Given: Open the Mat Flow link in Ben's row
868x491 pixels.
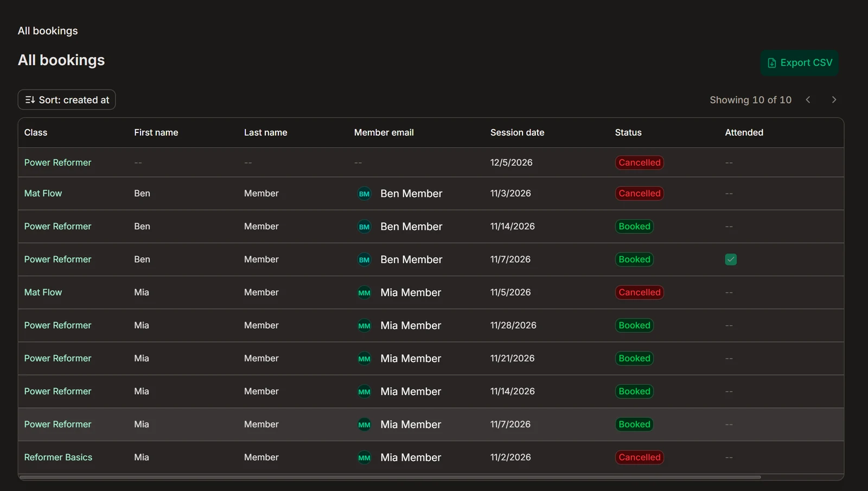Looking at the screenshot, I should 43,193.
